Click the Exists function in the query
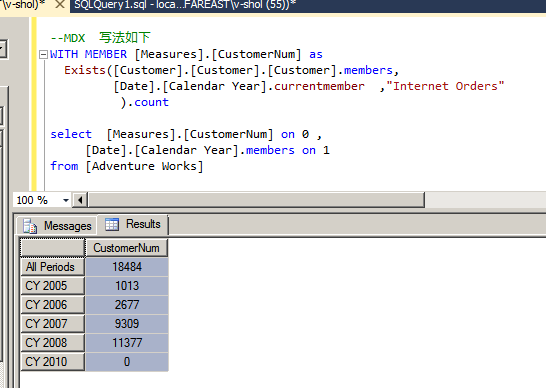This screenshot has width=546, height=388. [x=85, y=70]
